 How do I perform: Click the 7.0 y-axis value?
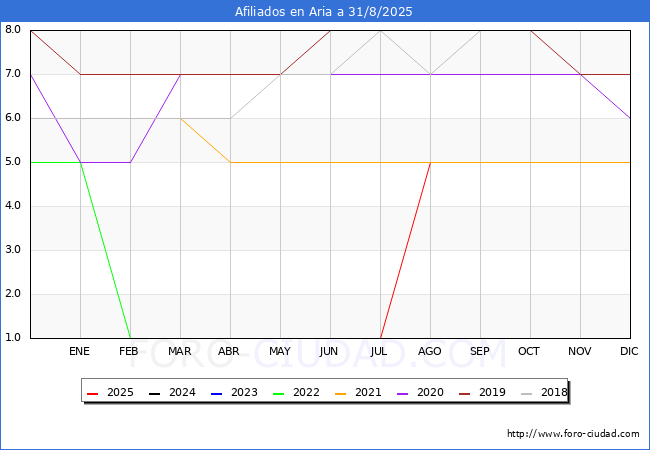coord(13,74)
